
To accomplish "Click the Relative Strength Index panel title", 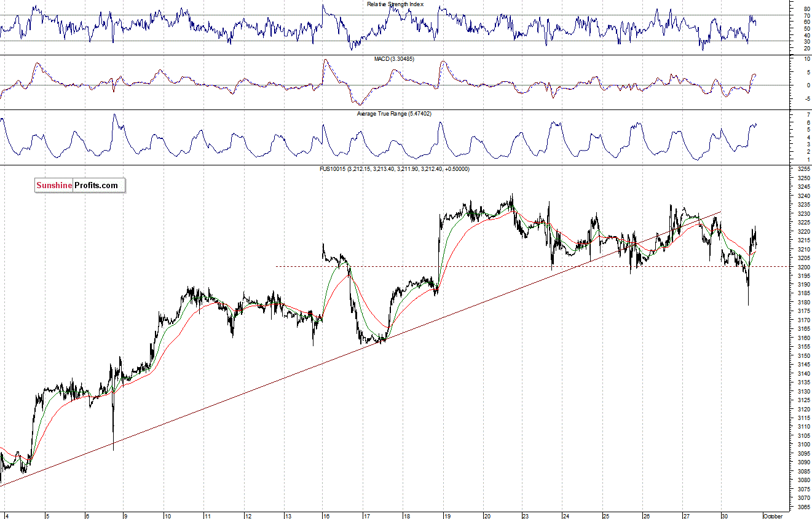I will click(x=395, y=4).
